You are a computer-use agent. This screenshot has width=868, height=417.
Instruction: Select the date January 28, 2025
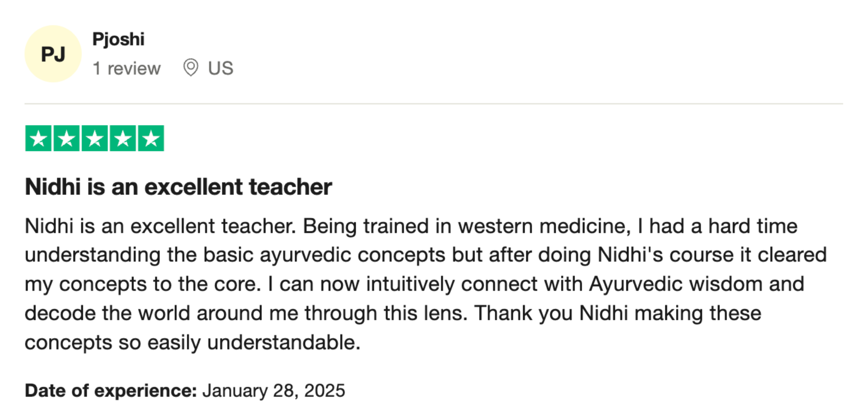(274, 391)
